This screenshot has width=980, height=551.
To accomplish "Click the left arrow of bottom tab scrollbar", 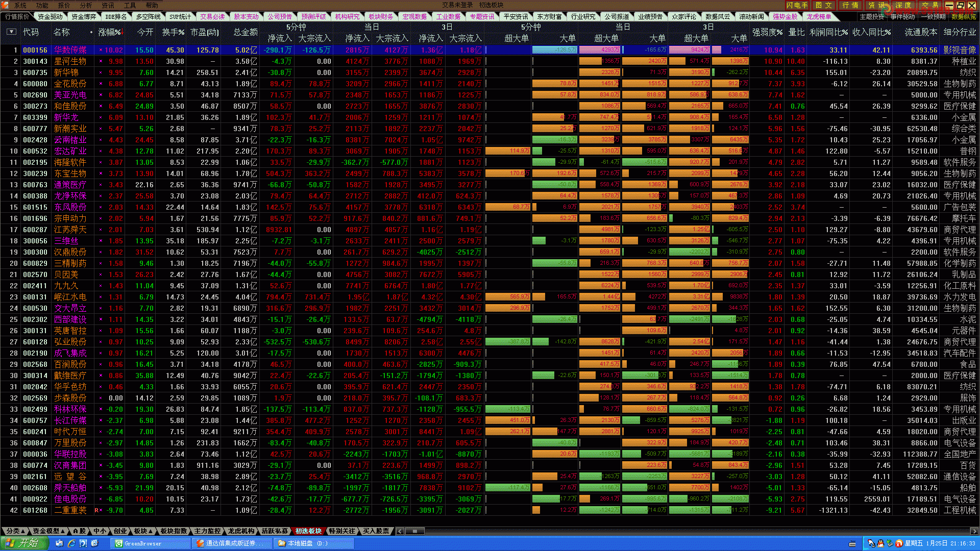I will [400, 531].
